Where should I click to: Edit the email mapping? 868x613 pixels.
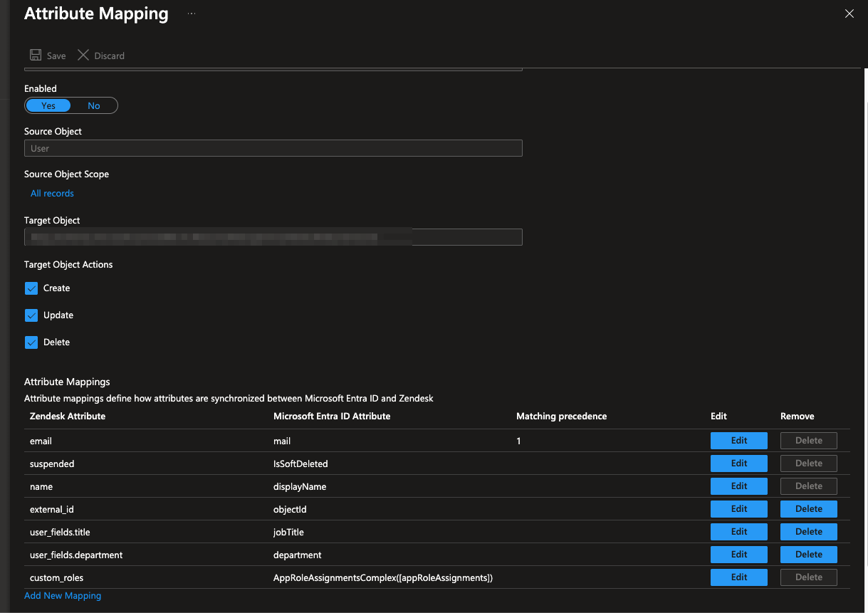[739, 441]
